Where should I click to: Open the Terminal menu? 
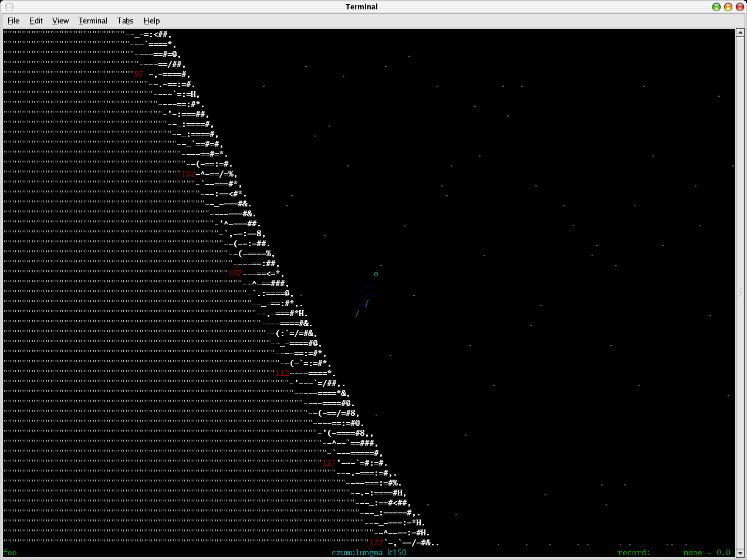click(93, 21)
